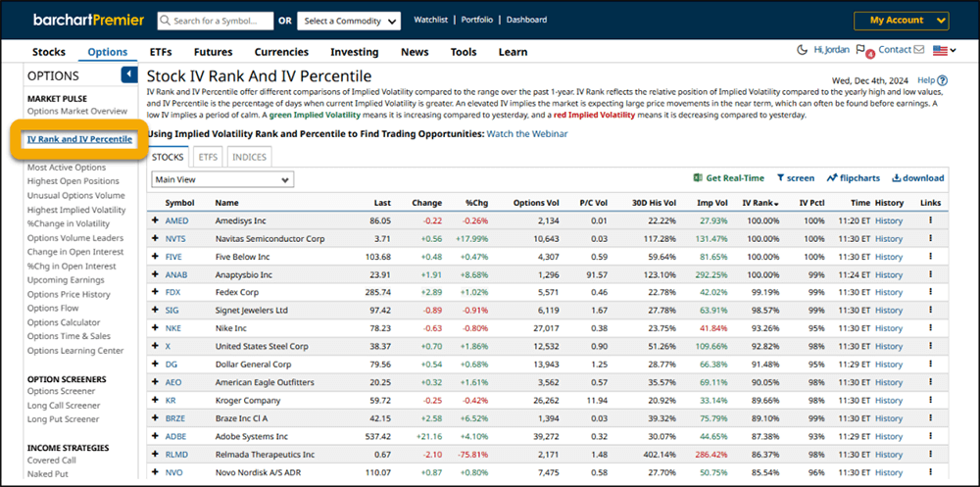Open the Tools menu
980x487 pixels.
[464, 52]
